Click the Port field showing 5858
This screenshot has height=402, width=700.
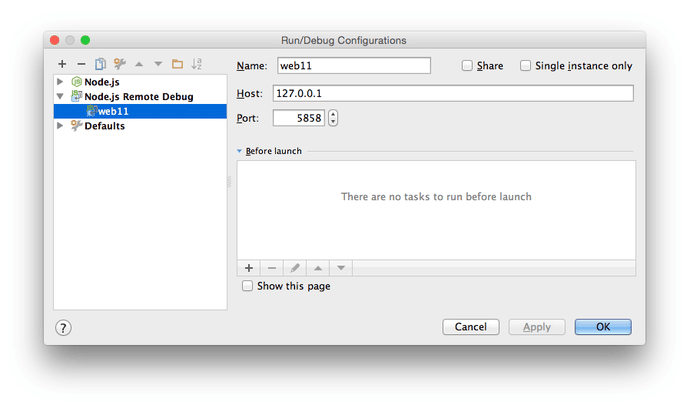pyautogui.click(x=299, y=118)
